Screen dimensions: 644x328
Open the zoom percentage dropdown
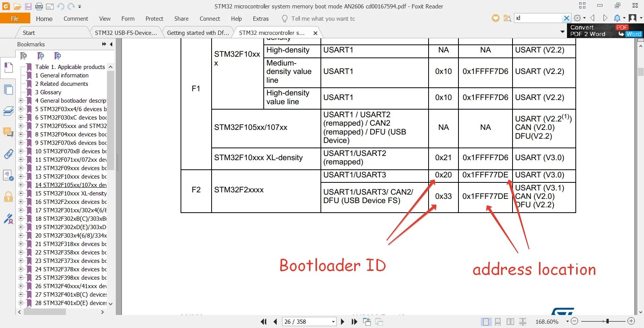tap(567, 322)
